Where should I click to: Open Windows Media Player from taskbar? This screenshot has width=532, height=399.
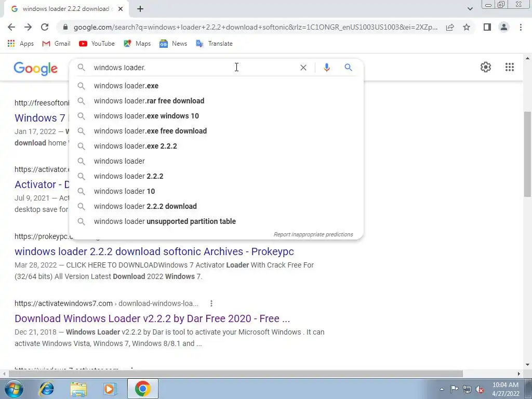click(110, 389)
